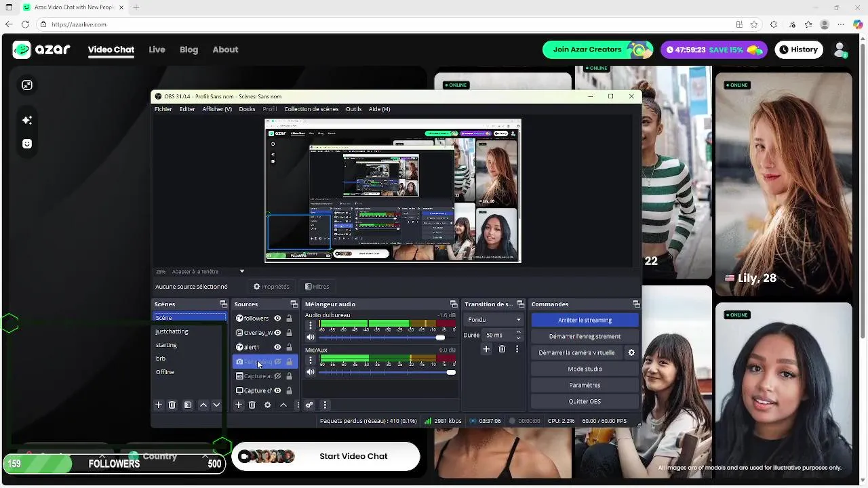The height and width of the screenshot is (488, 868).
Task: Undock the Mélangeur audio panel
Action: point(454,304)
